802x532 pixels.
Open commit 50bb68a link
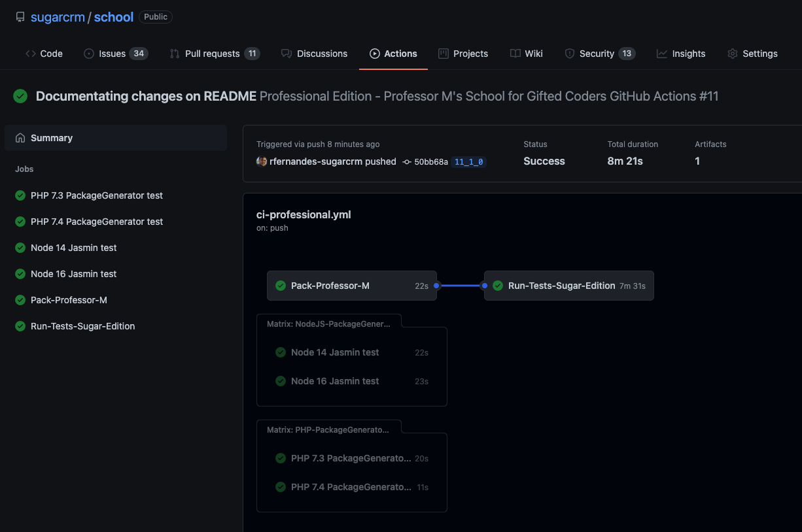pos(431,161)
